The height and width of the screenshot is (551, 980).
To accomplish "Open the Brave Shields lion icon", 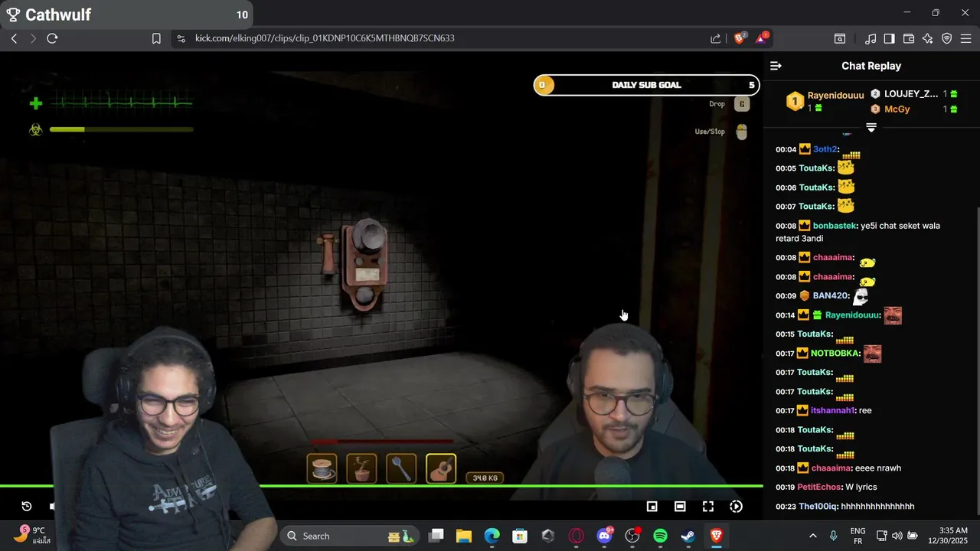I will coord(740,38).
